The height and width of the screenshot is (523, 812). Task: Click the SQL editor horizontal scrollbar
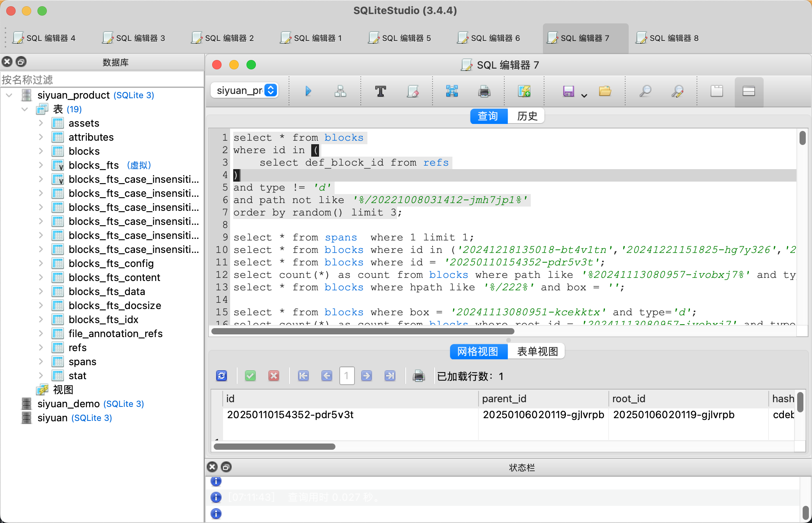(x=363, y=331)
